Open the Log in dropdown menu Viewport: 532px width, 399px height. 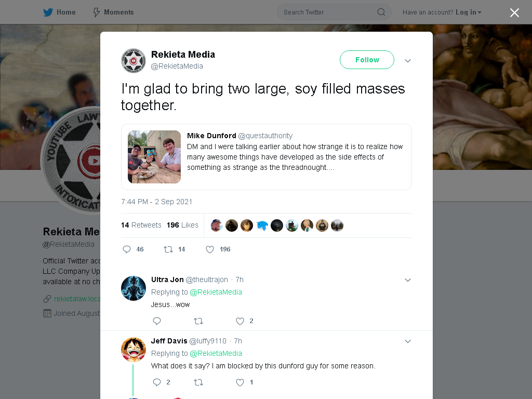469,12
